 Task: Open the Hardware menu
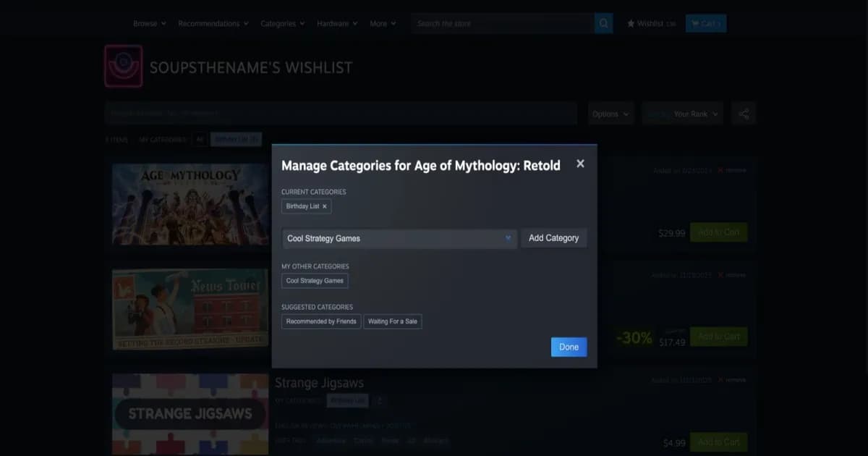coord(338,24)
